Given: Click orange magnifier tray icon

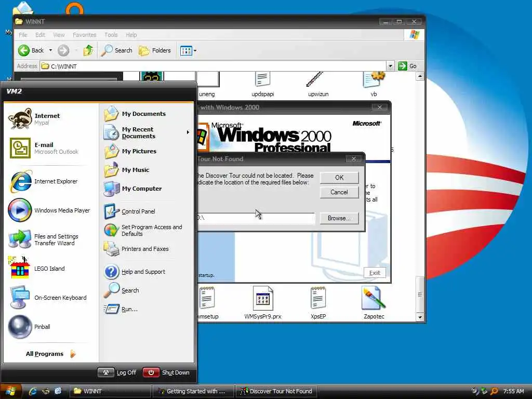Looking at the screenshot, I should (x=495, y=391).
